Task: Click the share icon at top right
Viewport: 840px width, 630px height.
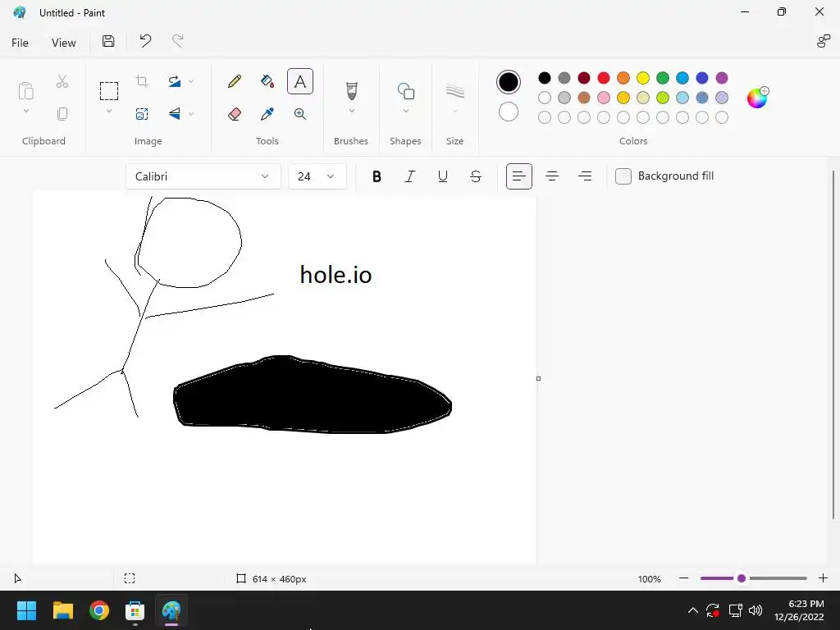Action: point(823,41)
